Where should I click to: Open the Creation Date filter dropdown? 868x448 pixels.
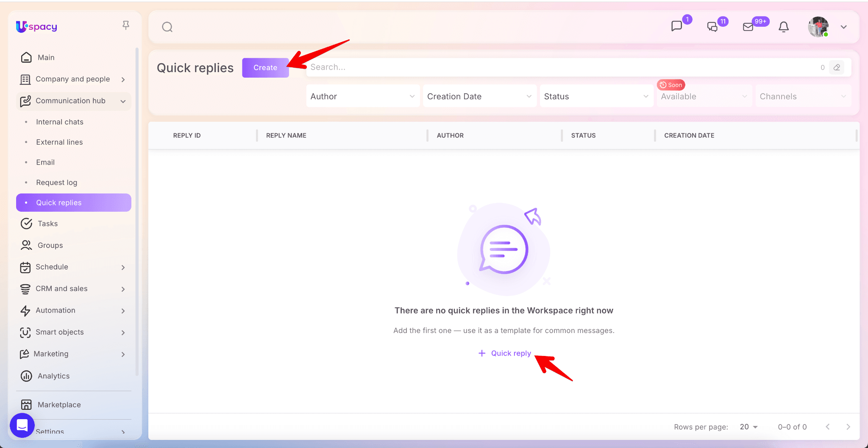[x=479, y=96]
